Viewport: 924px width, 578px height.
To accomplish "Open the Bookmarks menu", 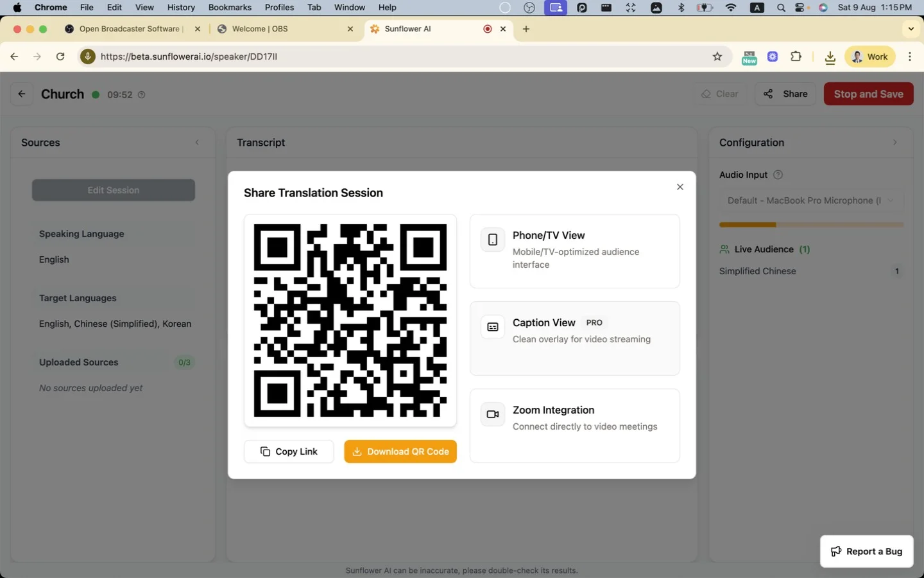I will (230, 8).
